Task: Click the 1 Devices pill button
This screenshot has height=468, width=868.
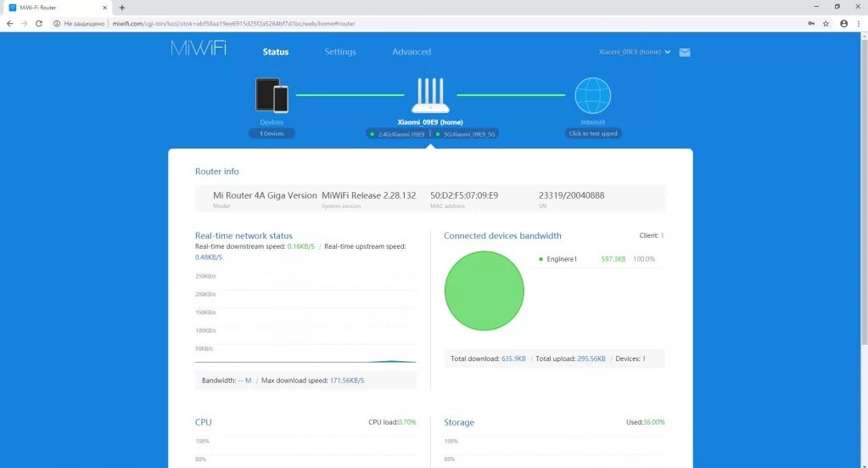Action: [272, 133]
